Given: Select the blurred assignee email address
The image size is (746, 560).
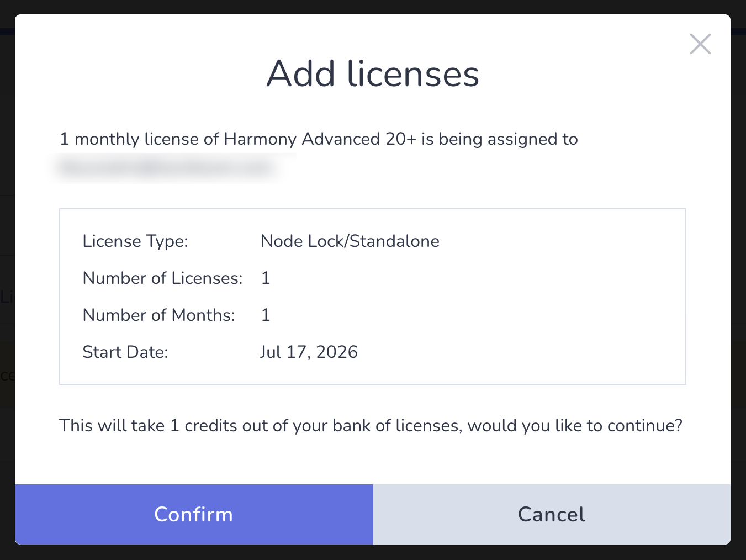Looking at the screenshot, I should [168, 167].
